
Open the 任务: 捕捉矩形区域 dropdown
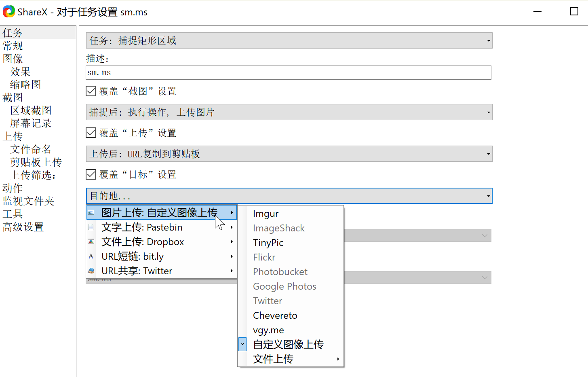(x=289, y=40)
